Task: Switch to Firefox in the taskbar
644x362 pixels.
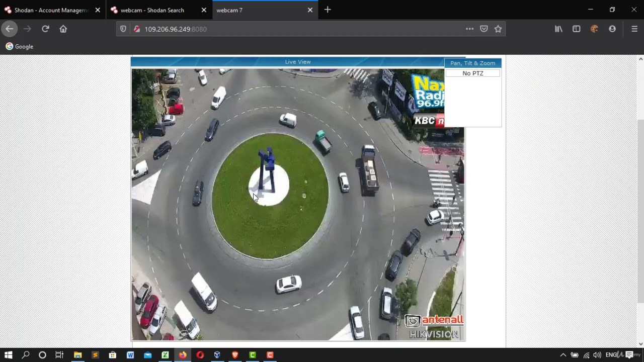Action: point(183,355)
